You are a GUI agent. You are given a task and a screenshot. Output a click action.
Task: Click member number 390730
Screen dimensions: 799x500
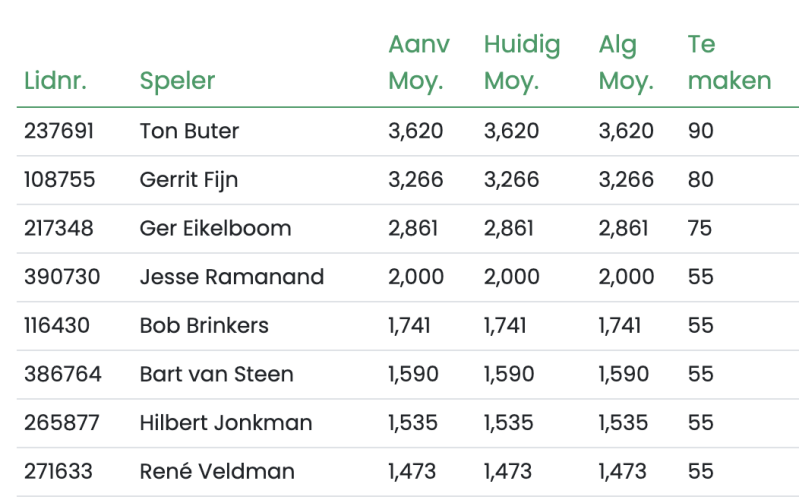click(62, 277)
